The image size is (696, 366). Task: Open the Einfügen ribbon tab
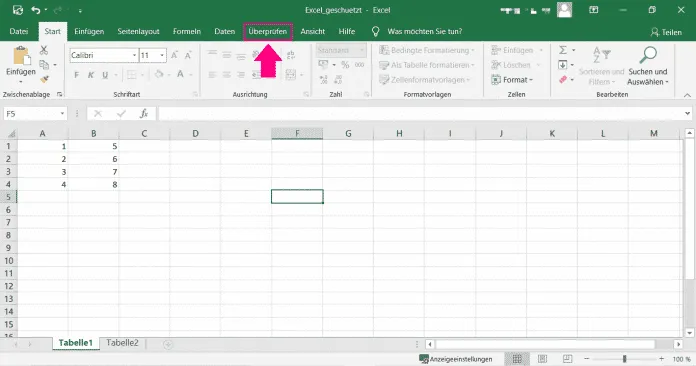(89, 31)
